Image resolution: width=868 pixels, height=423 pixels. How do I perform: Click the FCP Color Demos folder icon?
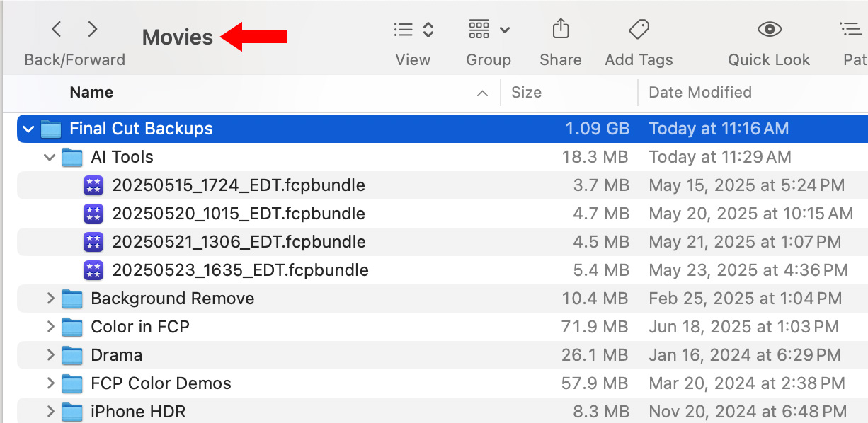pos(72,383)
